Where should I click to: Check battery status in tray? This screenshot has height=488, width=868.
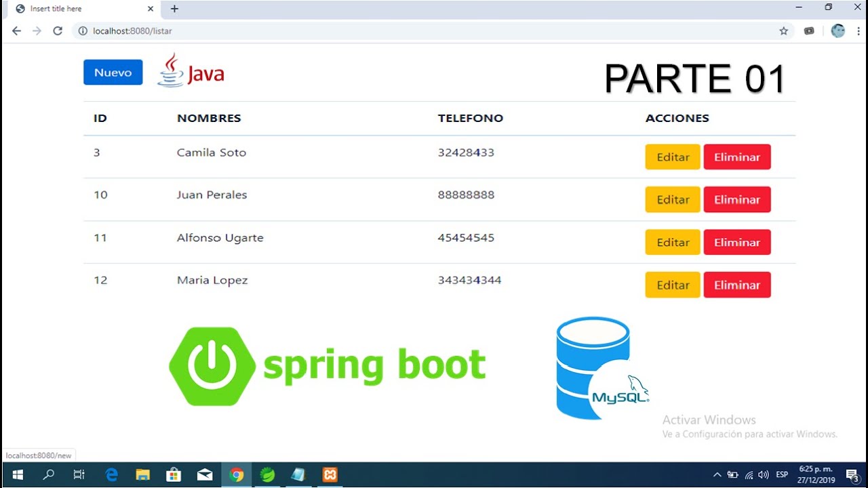coord(733,474)
